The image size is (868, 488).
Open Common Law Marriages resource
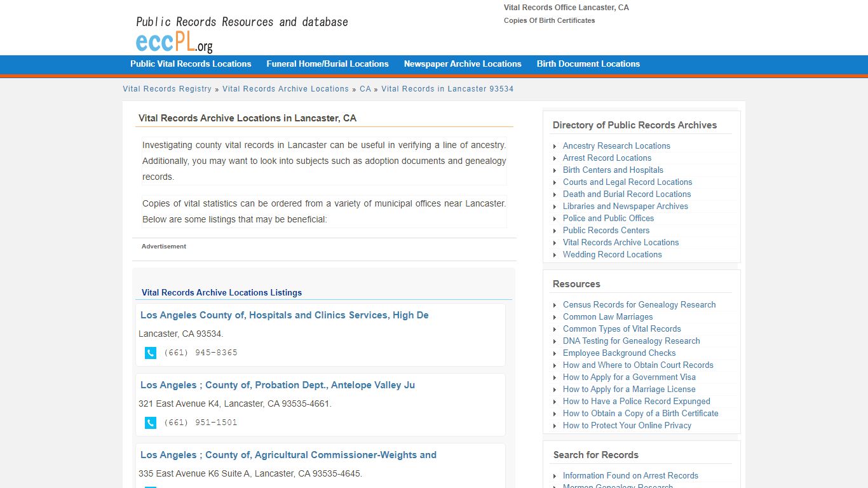click(607, 316)
